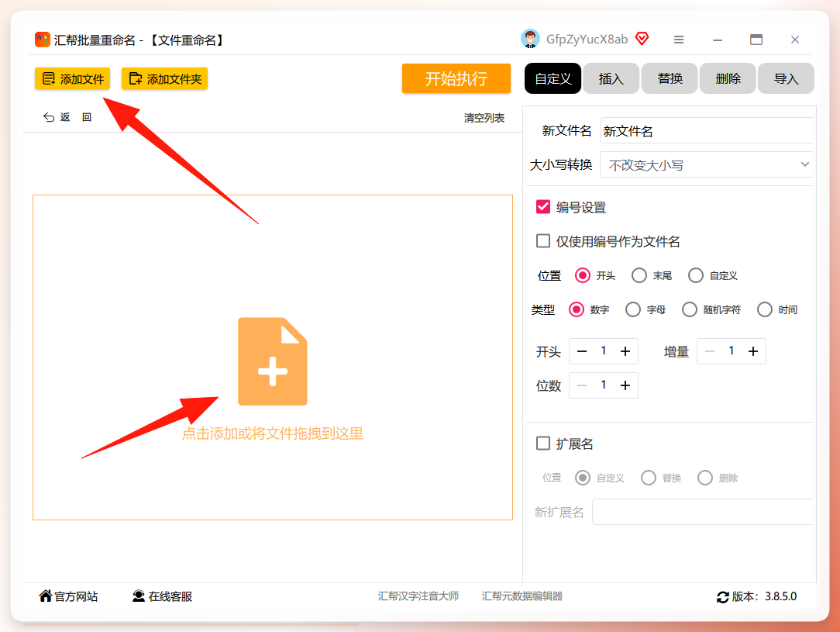Enable the 扩展名 checkbox
Viewport: 840px width, 632px height.
543,444
